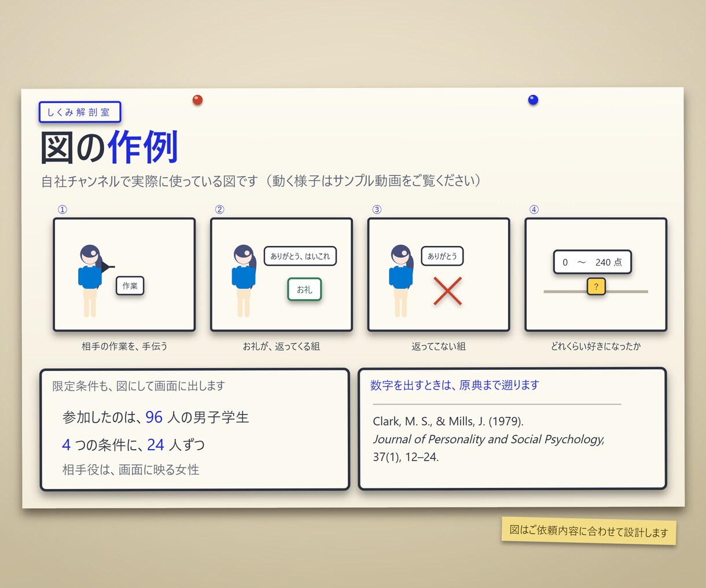Click the woman figure in panel ①

click(x=90, y=281)
